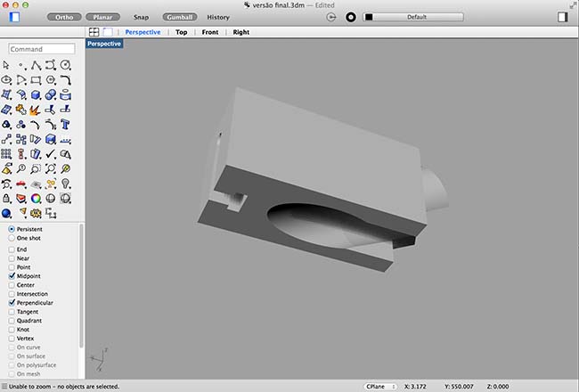Toggle the right sidebar panel button
The image size is (579, 392).
[x=563, y=17]
